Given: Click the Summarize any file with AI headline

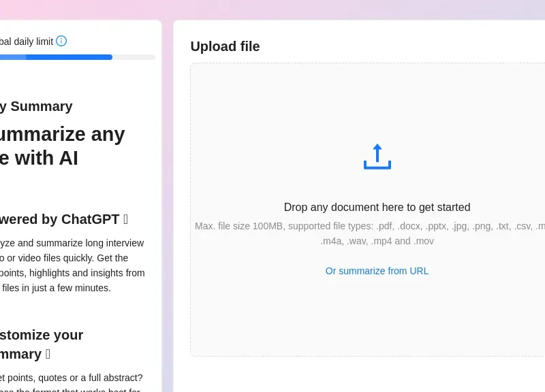Looking at the screenshot, I should coord(61,146).
